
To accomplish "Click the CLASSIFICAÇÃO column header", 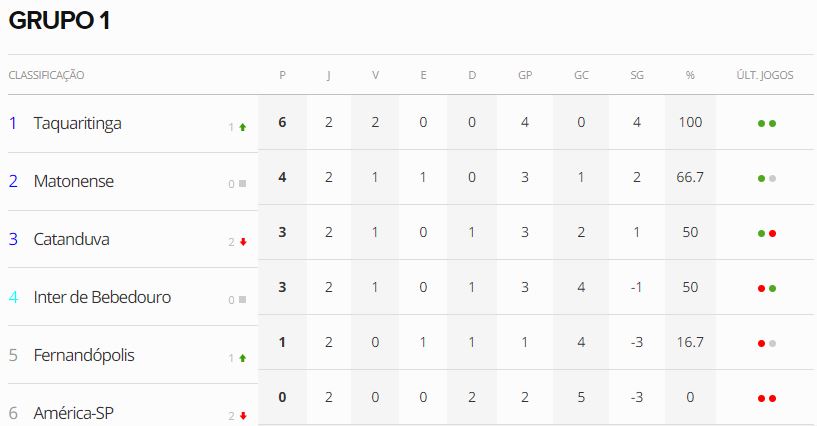I will tap(46, 75).
